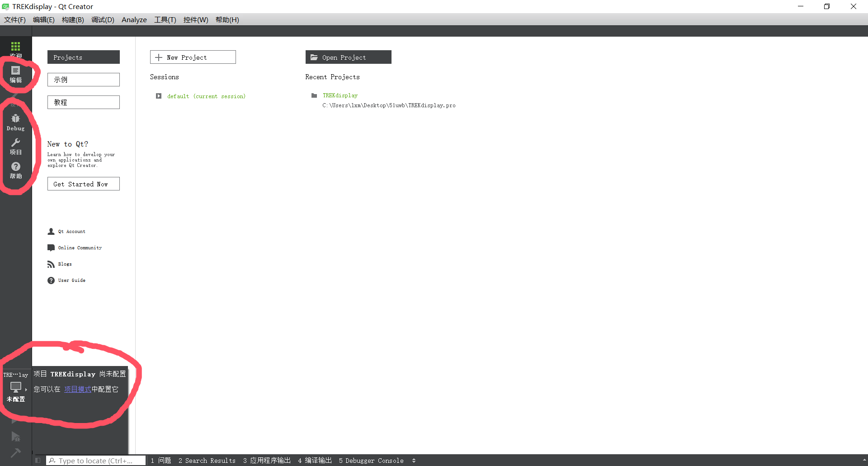The height and width of the screenshot is (466, 868).
Task: Click the Online Community chat icon
Action: 51,247
